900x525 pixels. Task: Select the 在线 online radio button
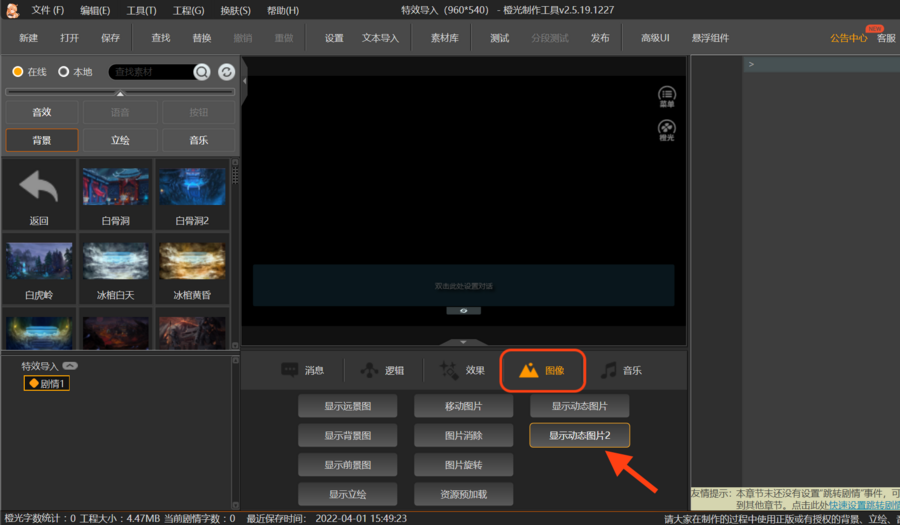pos(18,72)
